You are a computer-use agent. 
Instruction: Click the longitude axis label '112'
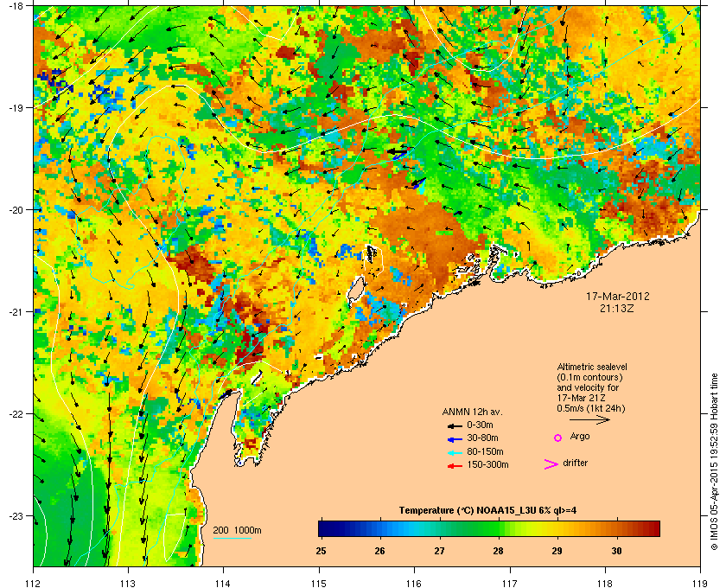click(34, 584)
